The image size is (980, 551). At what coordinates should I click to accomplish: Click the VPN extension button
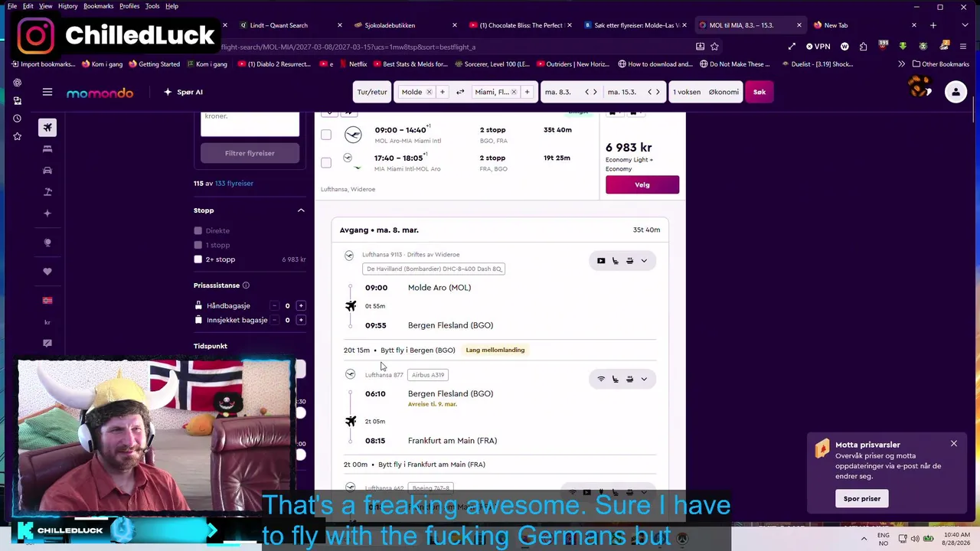click(x=818, y=47)
